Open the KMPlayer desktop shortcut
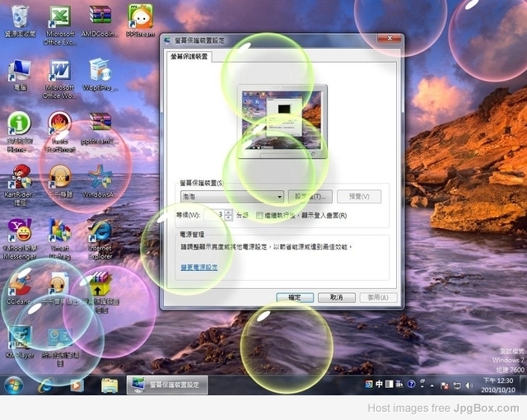The width and height of the screenshot is (527, 420). click(x=20, y=342)
